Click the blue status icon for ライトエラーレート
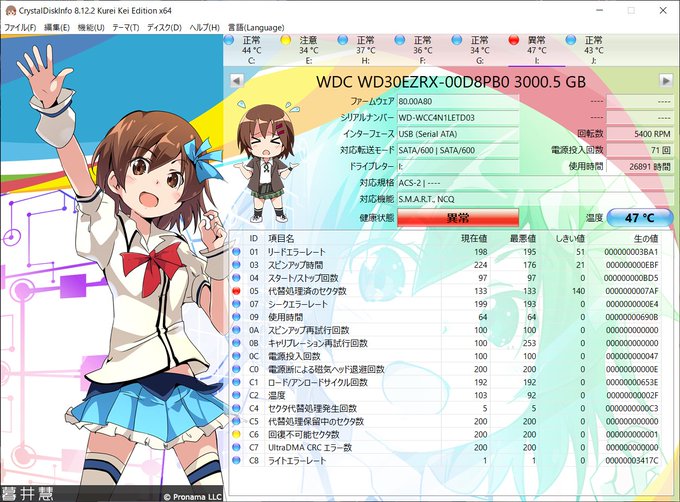680x502 pixels. 236,460
